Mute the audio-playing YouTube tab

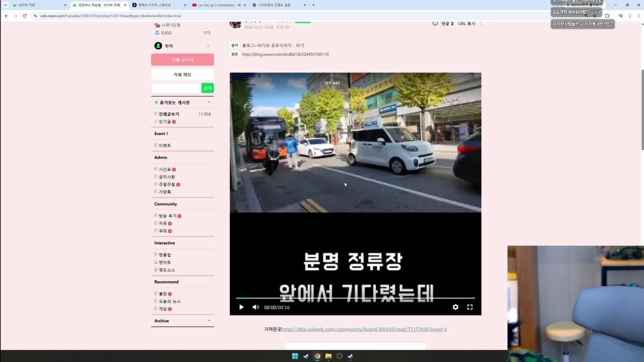239,5
